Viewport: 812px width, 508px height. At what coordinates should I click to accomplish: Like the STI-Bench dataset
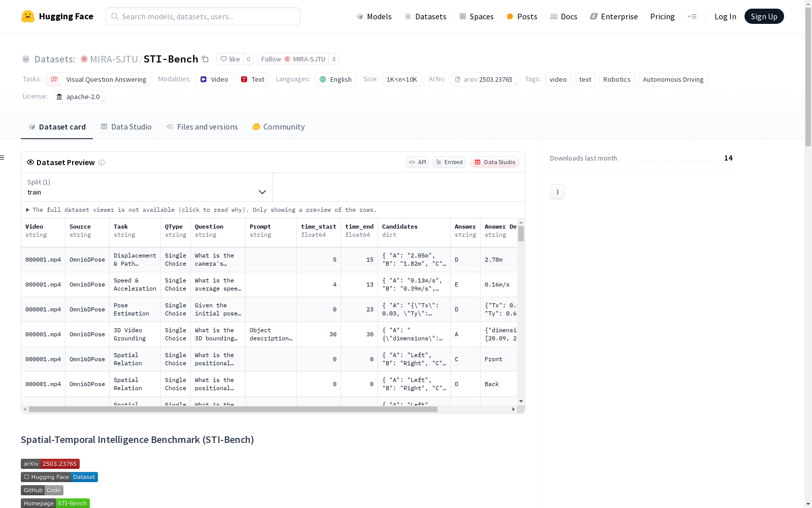coord(230,59)
